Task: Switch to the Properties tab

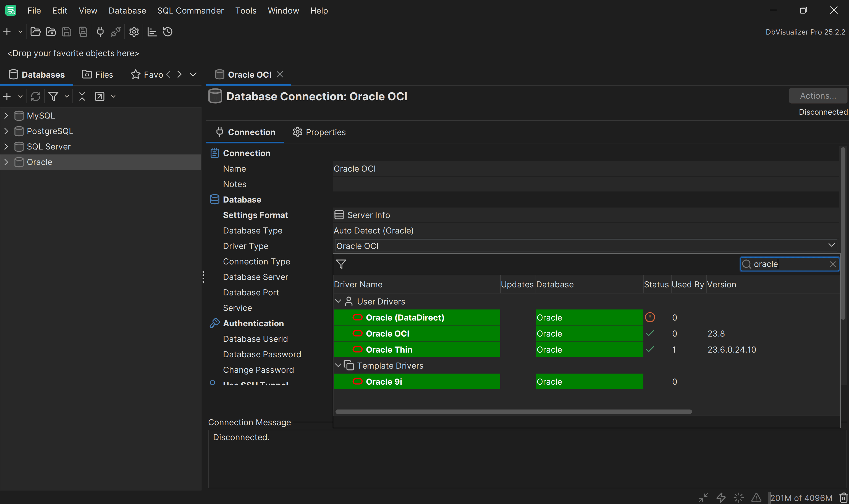Action: tap(319, 132)
